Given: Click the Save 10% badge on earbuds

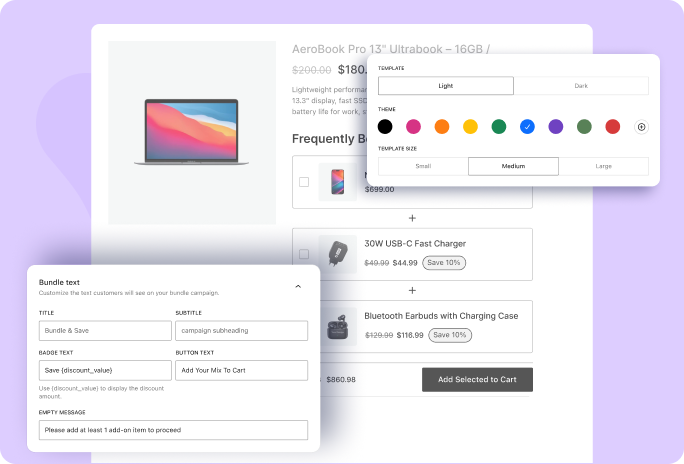Looking at the screenshot, I should [450, 335].
